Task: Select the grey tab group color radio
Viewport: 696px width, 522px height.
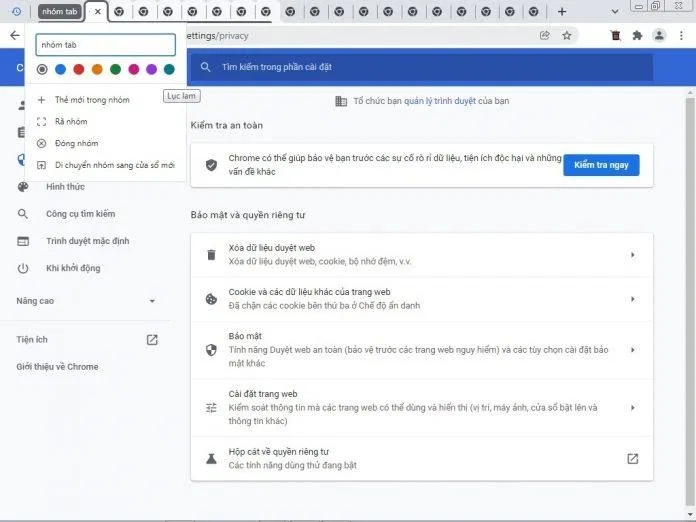Action: point(42,69)
